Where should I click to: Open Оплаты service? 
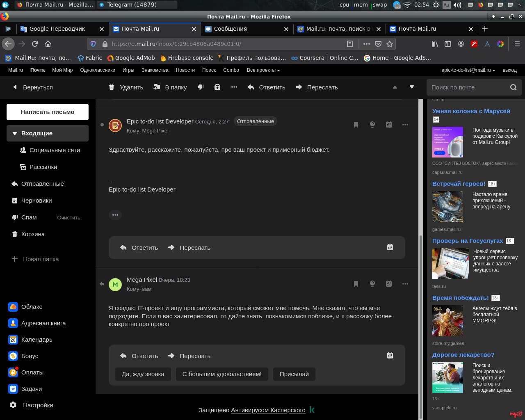26,372
